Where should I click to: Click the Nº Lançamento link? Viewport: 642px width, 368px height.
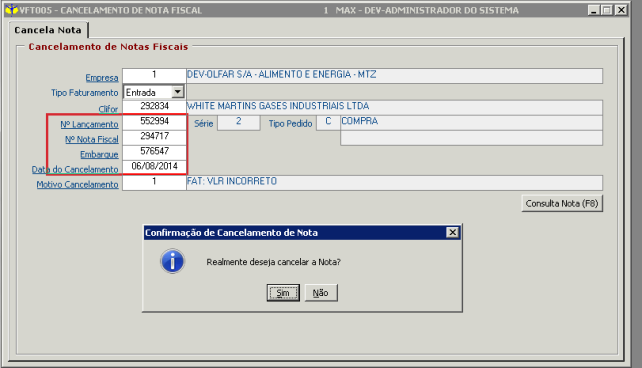click(89, 124)
